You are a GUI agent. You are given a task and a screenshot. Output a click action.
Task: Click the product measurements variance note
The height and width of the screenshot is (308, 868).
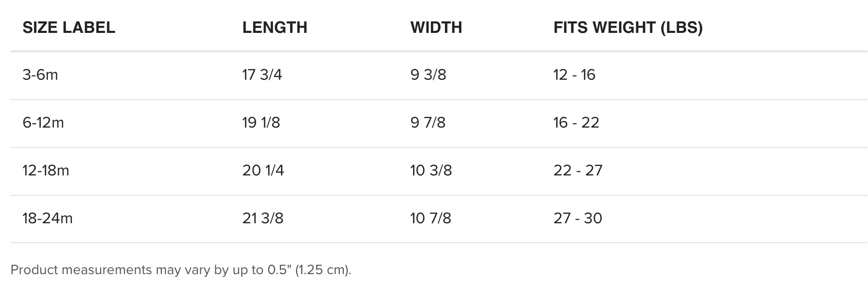(x=181, y=270)
